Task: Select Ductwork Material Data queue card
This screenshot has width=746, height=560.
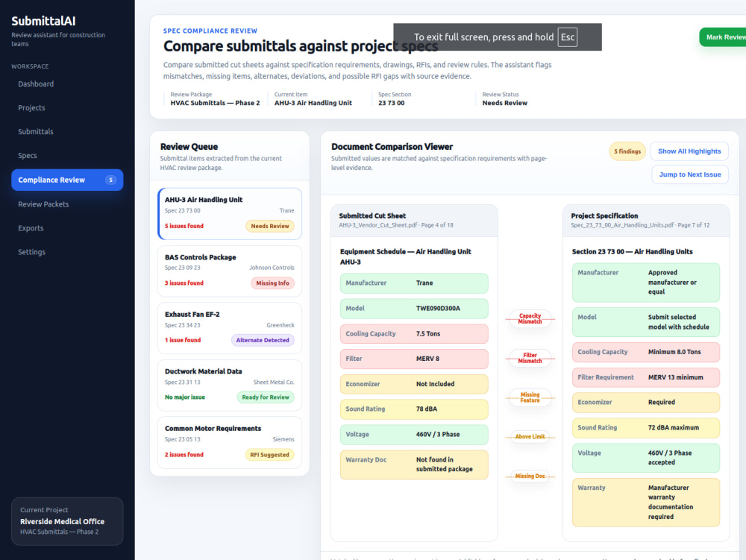Action: click(x=230, y=385)
